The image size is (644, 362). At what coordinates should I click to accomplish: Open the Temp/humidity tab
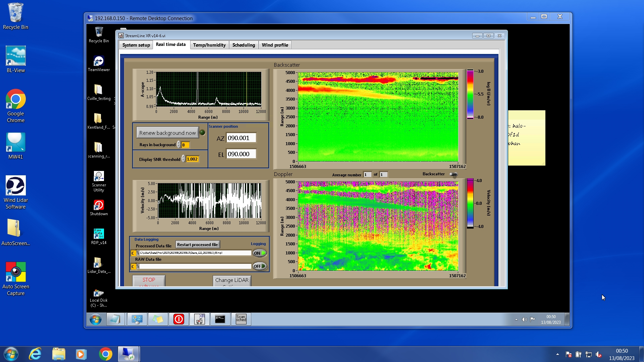pyautogui.click(x=209, y=45)
